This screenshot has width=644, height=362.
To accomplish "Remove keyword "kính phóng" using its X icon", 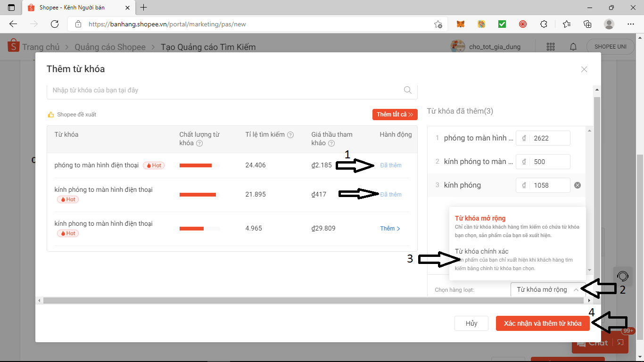I will tap(578, 185).
